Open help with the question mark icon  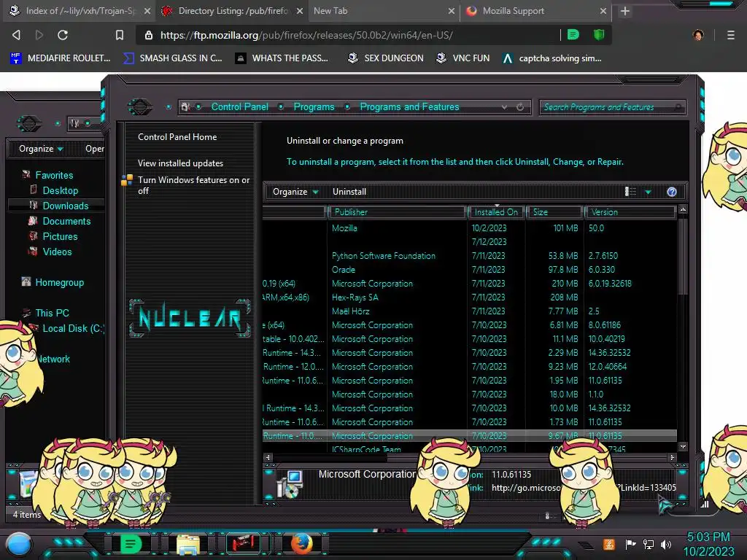click(672, 192)
